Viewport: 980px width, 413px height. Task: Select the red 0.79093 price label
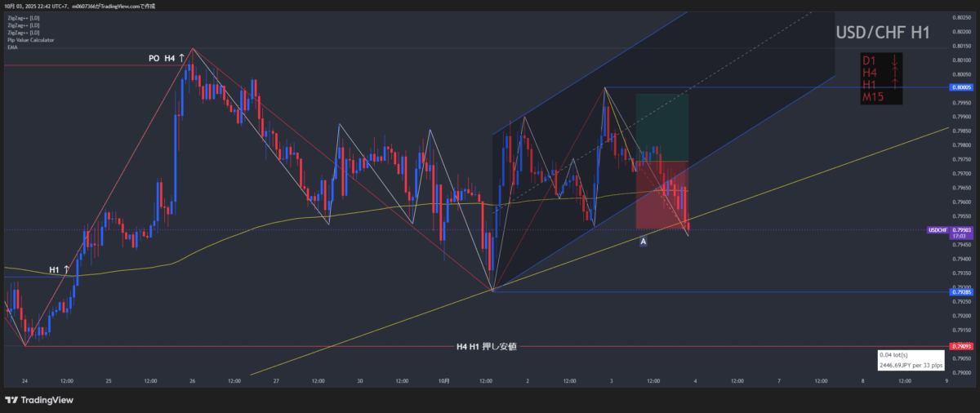[x=960, y=346]
